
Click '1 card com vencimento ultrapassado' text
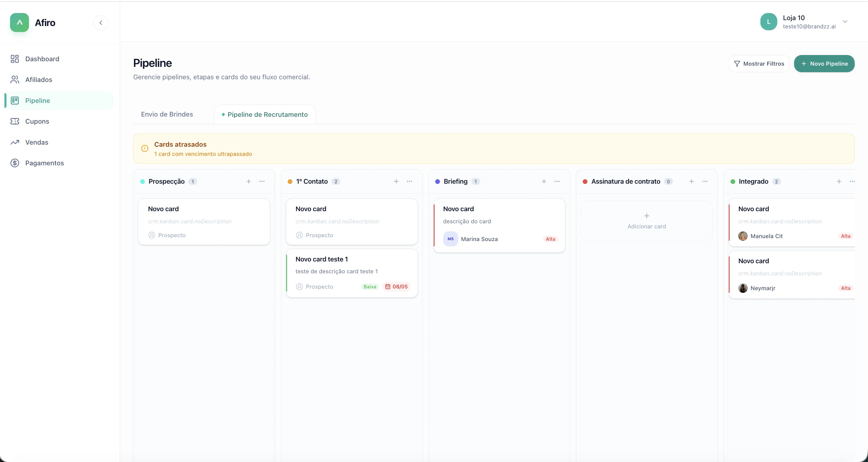[x=203, y=154]
